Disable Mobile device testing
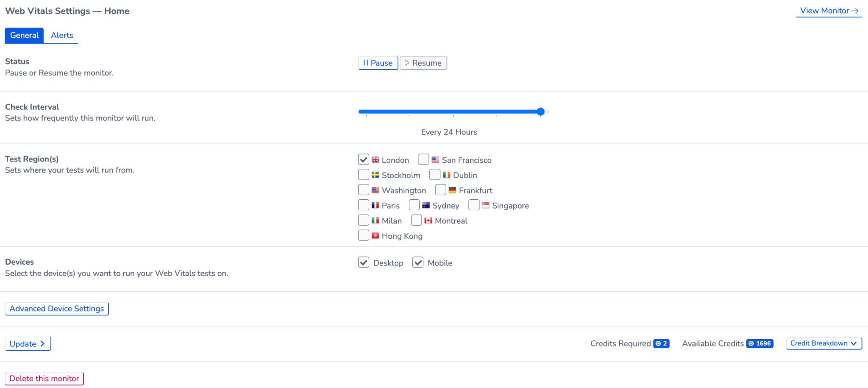This screenshot has height=388, width=868. [x=418, y=262]
